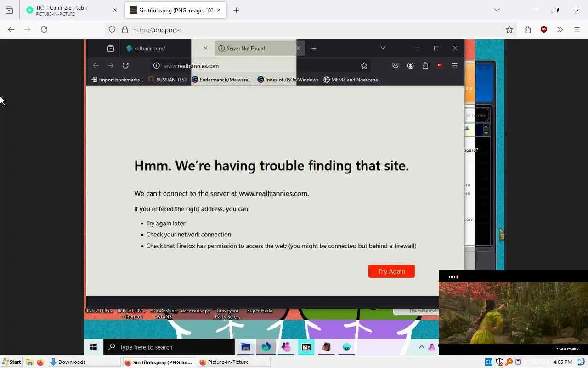Click the outer uBlock Origin shield icon
The height and width of the screenshot is (368, 588).
point(544,29)
